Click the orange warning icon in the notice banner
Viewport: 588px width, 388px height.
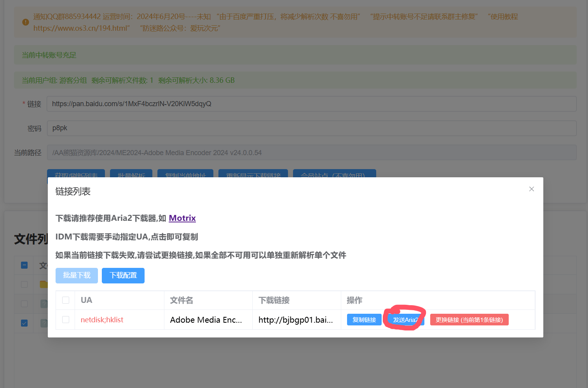(x=26, y=22)
